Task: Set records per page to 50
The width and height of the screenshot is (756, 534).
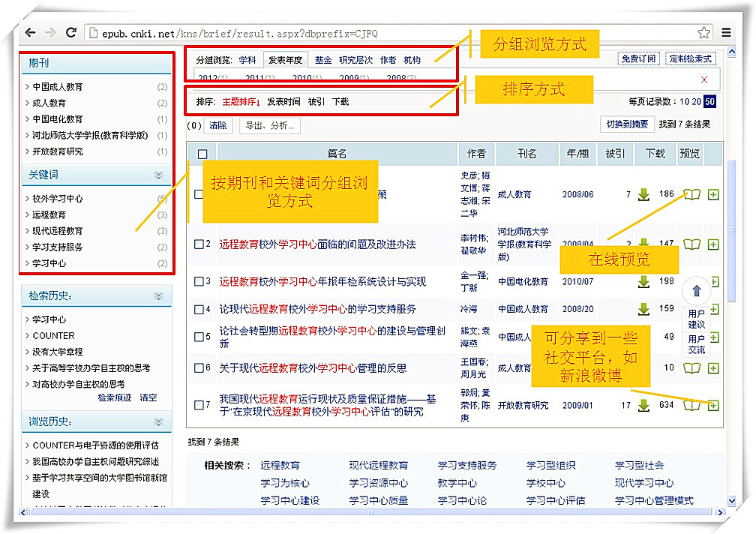Action: (x=709, y=102)
